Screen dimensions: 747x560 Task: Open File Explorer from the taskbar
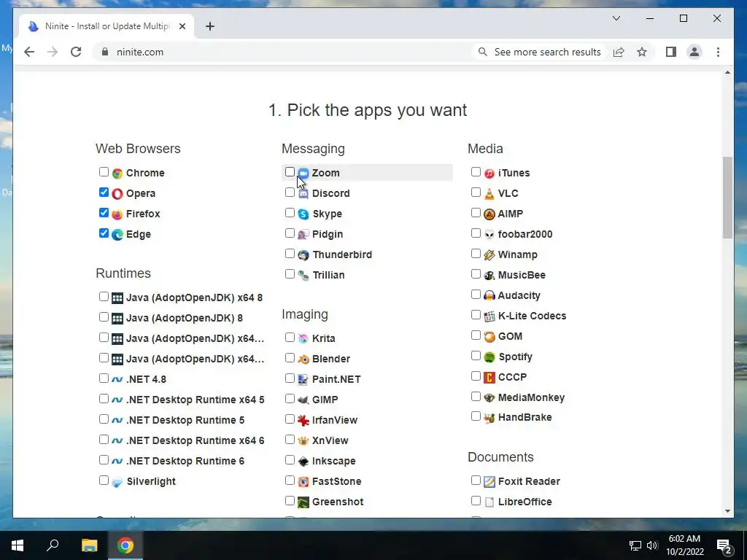pyautogui.click(x=89, y=545)
